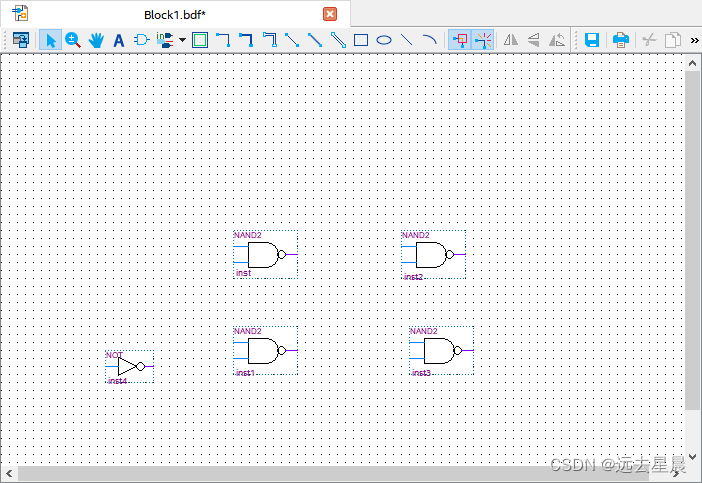Click the horizontal scrollbar left arrow
The image size is (702, 483).
click(x=9, y=473)
